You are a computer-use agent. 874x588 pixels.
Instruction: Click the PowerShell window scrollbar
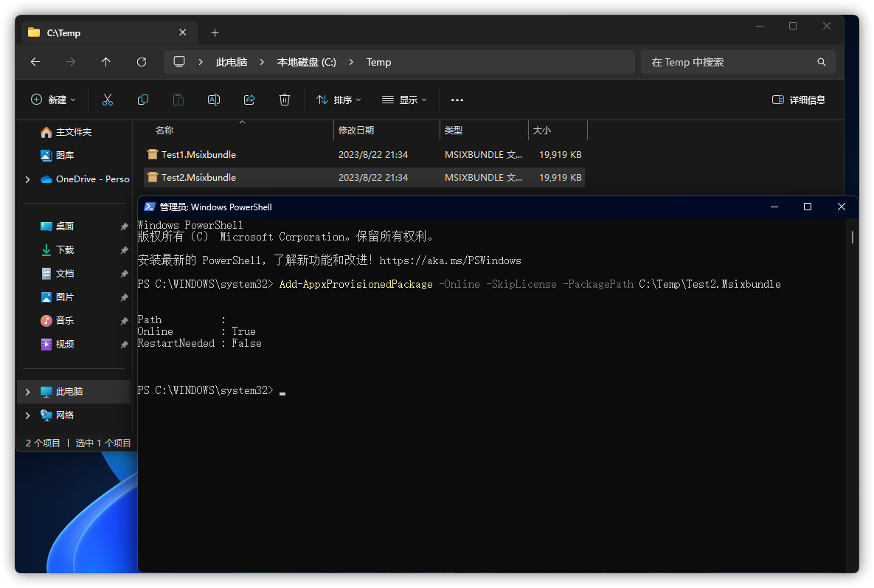(853, 237)
